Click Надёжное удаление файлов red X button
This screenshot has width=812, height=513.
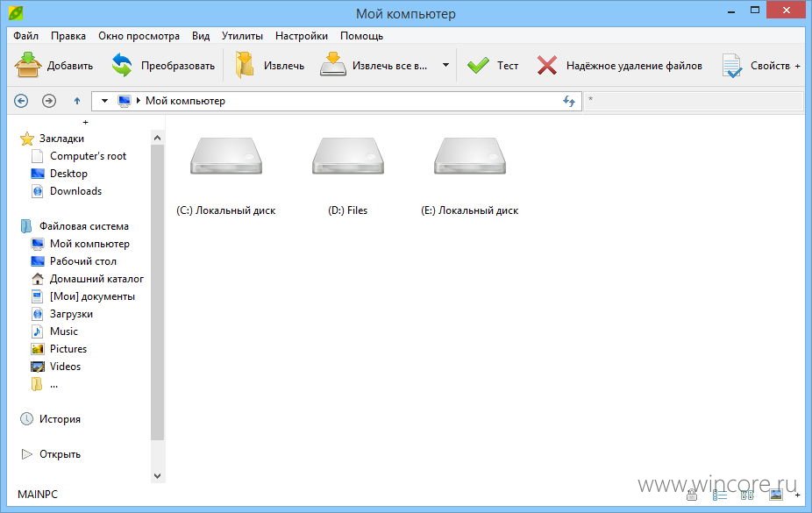coord(619,65)
